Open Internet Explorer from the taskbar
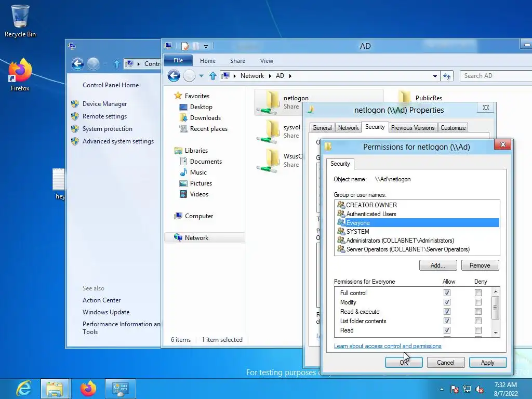 click(24, 389)
